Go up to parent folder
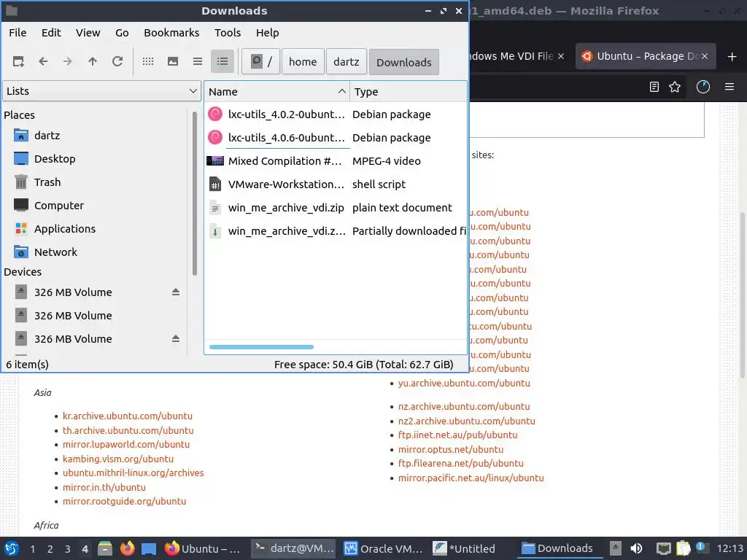The image size is (747, 560). pos(93,61)
